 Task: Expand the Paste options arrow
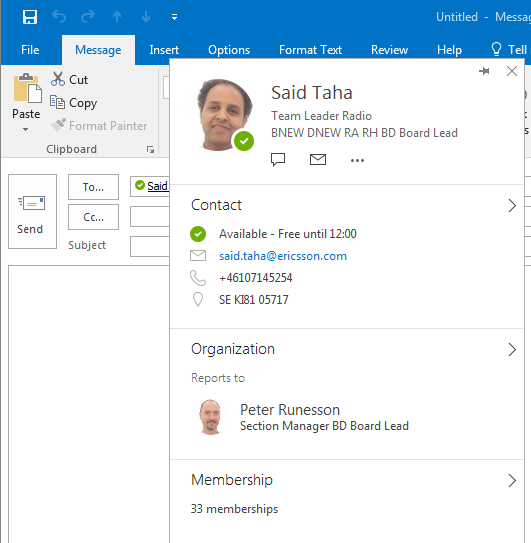pyautogui.click(x=25, y=130)
